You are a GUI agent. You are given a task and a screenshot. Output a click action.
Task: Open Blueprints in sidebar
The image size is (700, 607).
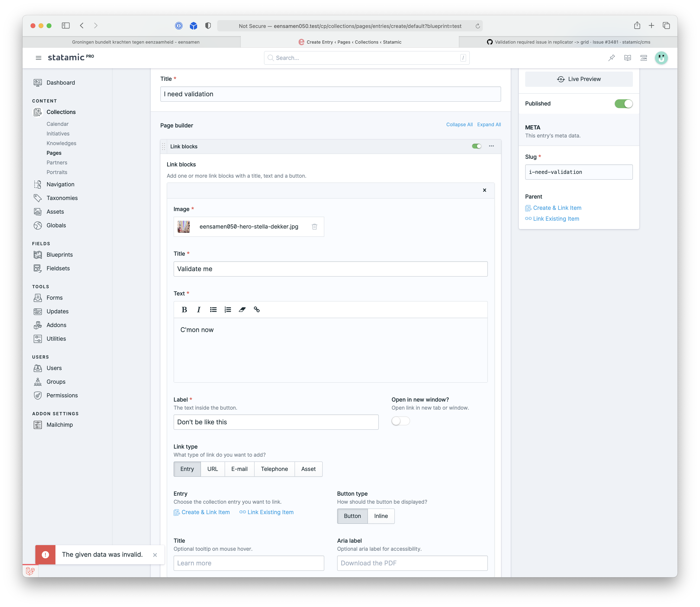59,255
